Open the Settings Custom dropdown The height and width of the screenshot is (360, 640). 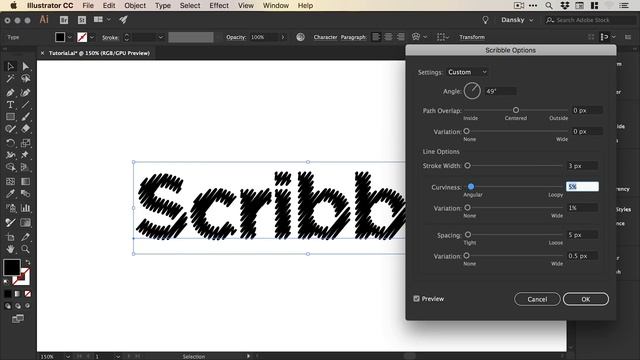467,72
